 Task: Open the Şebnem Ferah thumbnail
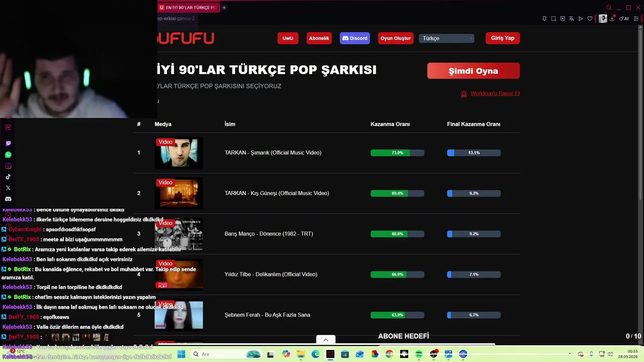pos(179,315)
